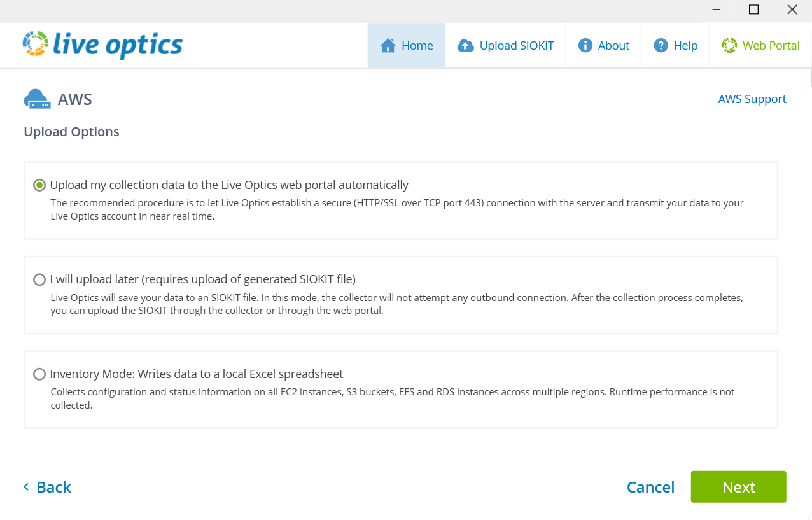Click the About info icon
The image size is (812, 520).
[x=585, y=45]
